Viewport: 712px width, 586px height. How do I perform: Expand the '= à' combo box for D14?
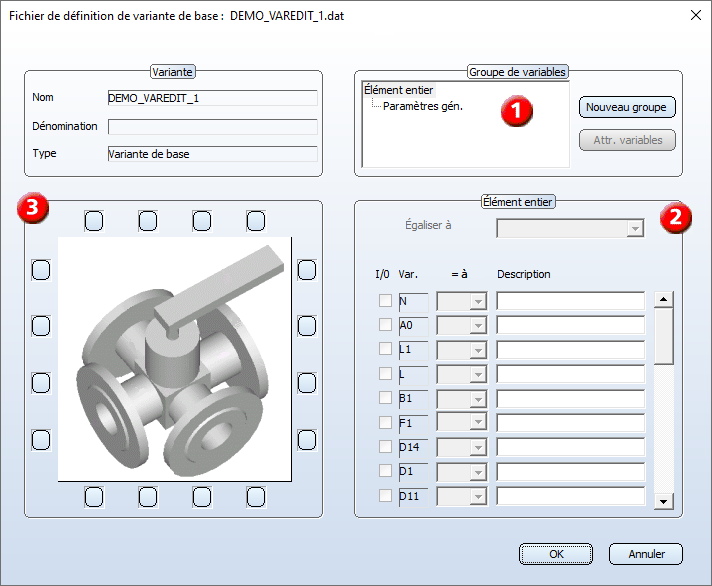tap(462, 448)
